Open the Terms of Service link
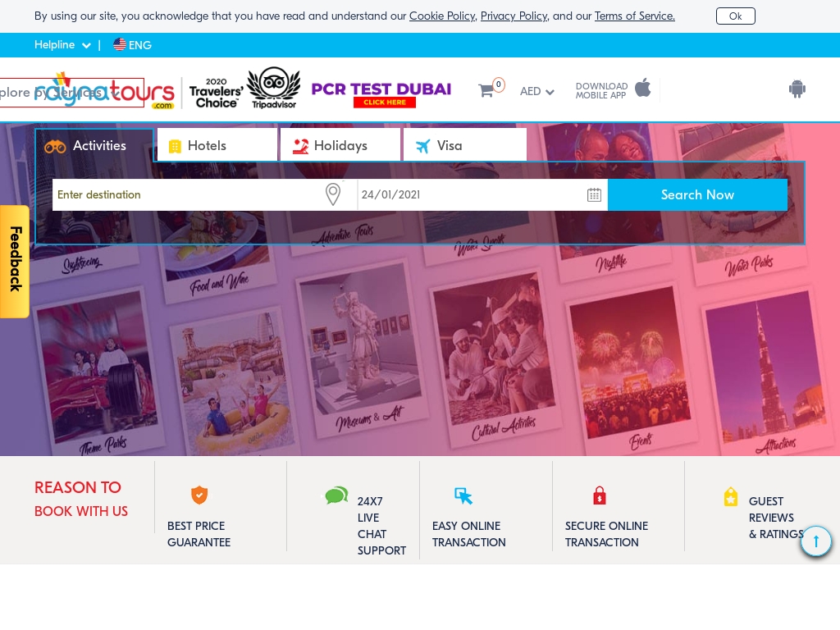The height and width of the screenshot is (630, 840). click(x=635, y=16)
